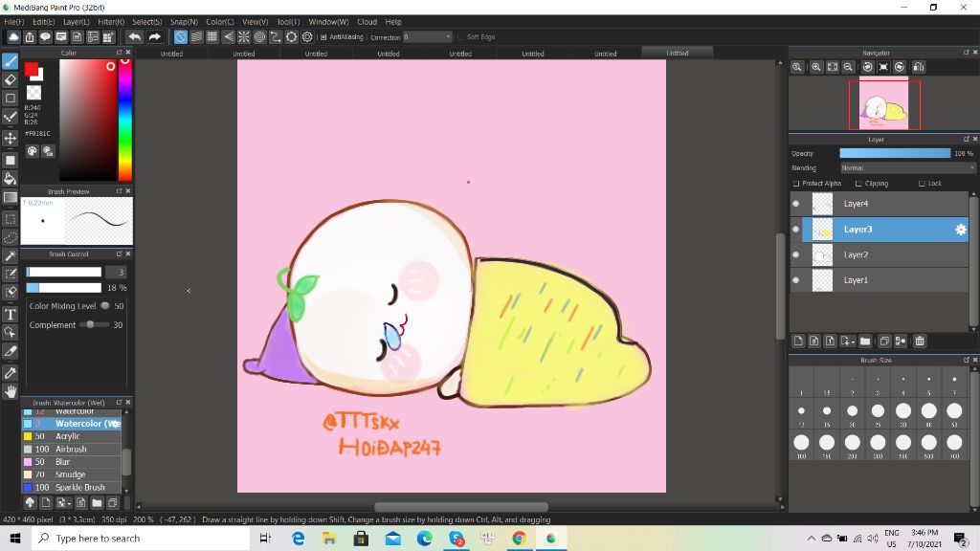The height and width of the screenshot is (551, 980).
Task: Zoom in using Navigator magnifier plus
Action: [815, 67]
